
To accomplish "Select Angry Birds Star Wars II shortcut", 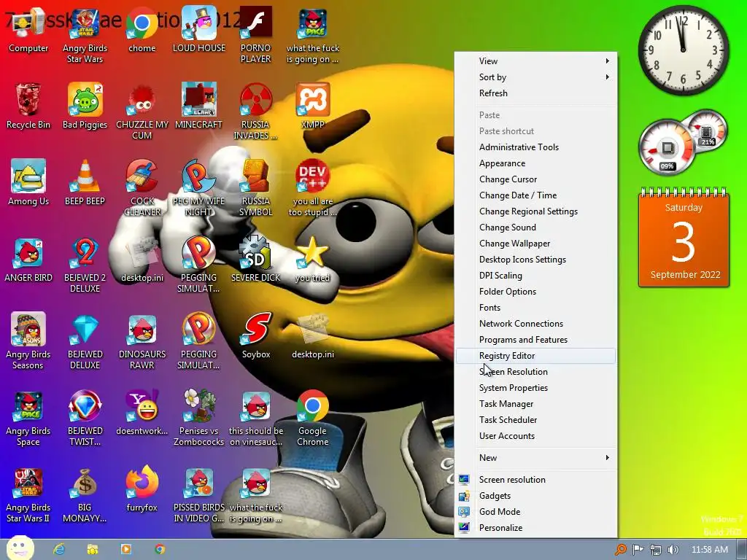I will (x=28, y=495).
